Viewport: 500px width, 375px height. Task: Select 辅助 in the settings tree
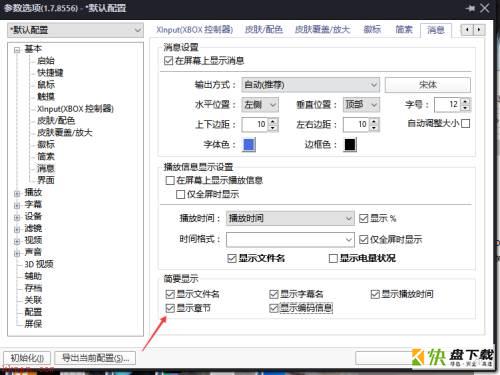click(x=33, y=276)
